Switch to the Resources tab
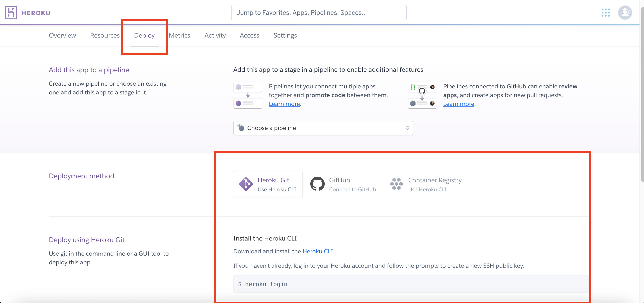644x303 pixels. (x=105, y=36)
